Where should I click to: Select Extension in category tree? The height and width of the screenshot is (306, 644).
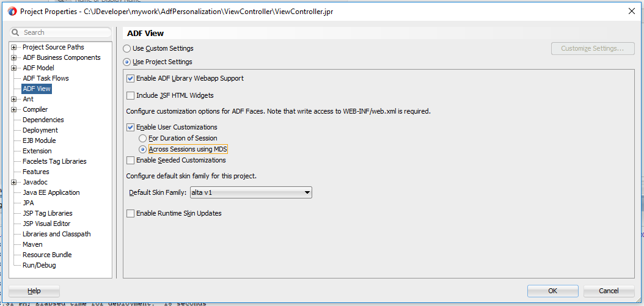pos(37,151)
